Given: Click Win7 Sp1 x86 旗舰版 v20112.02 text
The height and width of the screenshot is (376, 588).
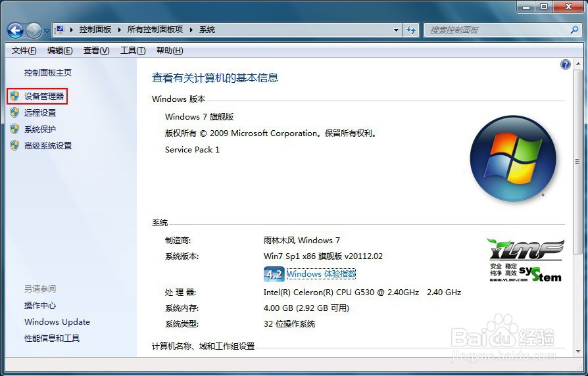Looking at the screenshot, I should click(x=323, y=256).
